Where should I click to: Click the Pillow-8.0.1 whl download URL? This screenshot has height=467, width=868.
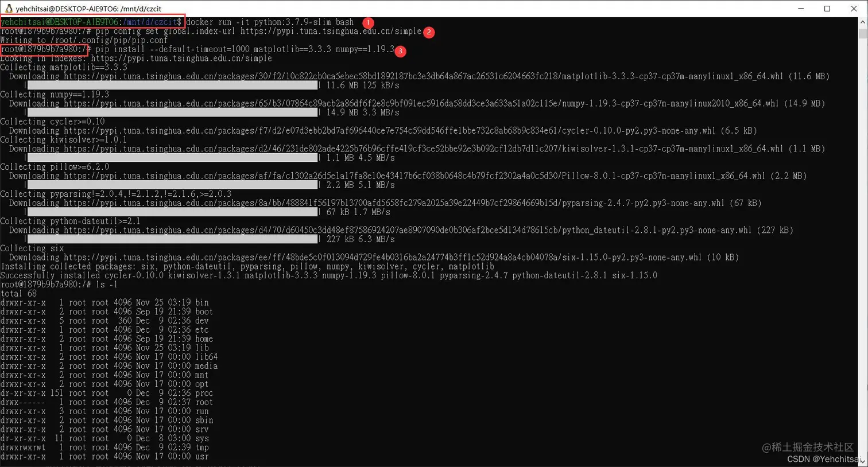tap(414, 176)
